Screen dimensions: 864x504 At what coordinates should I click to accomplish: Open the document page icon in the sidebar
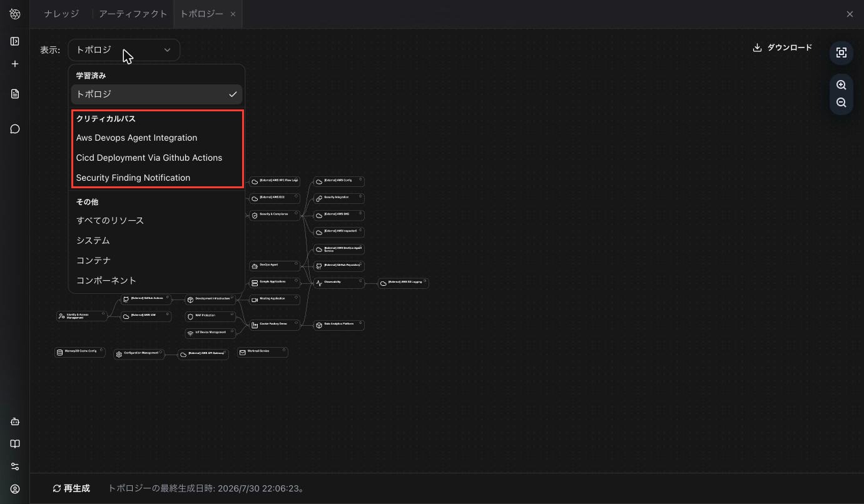point(15,94)
